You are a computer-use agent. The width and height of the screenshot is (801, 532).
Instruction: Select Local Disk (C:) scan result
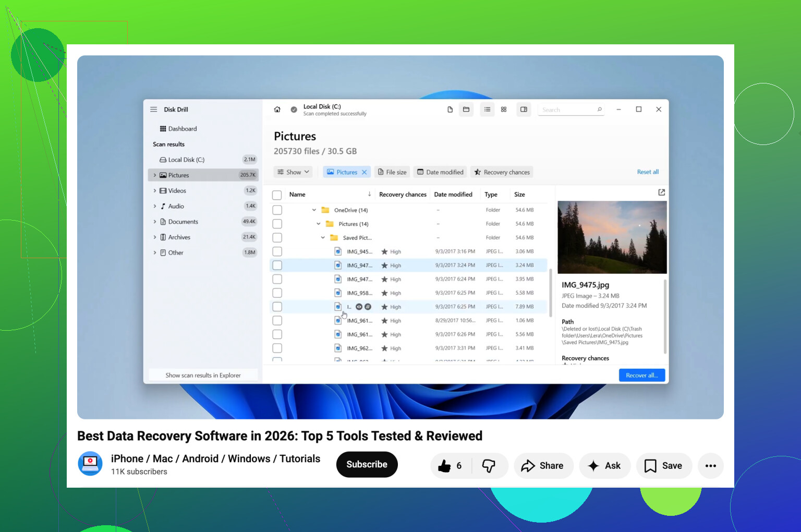coord(203,160)
